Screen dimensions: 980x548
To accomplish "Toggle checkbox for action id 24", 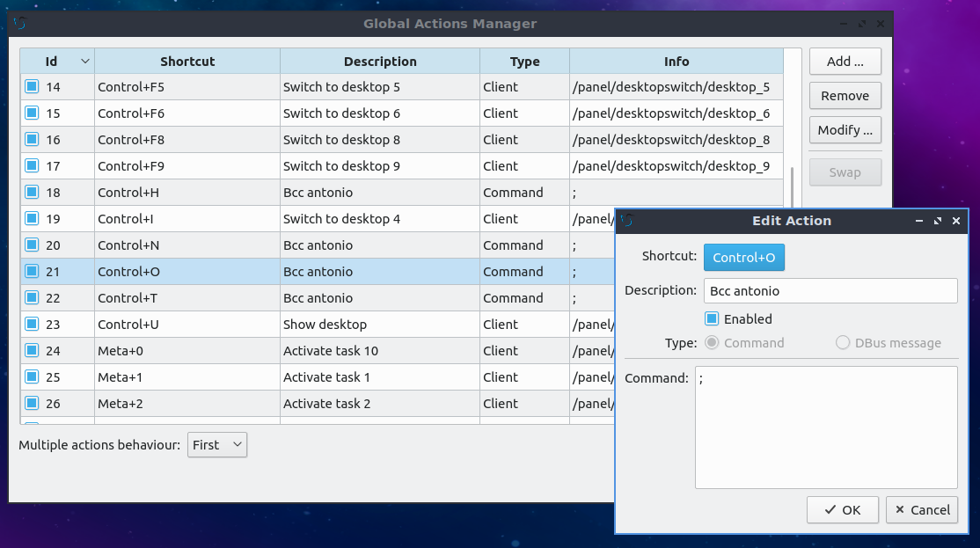I will pos(32,350).
